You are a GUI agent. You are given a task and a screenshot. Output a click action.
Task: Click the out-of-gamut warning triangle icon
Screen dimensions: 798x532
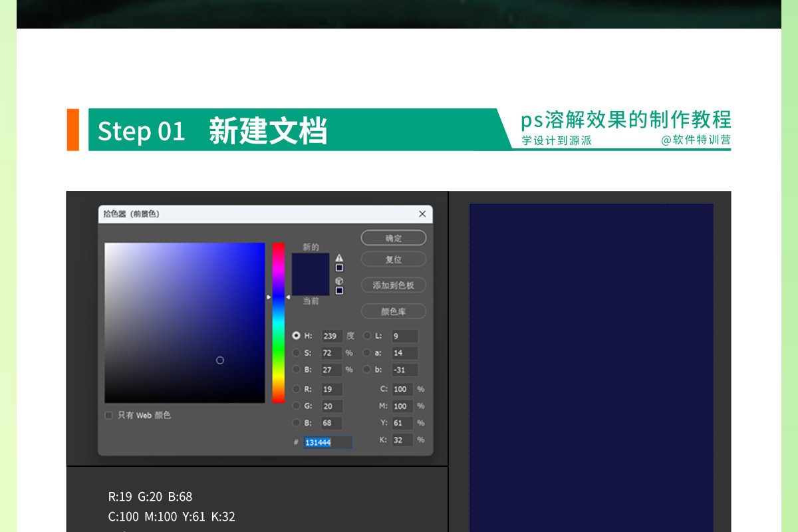[x=339, y=258]
